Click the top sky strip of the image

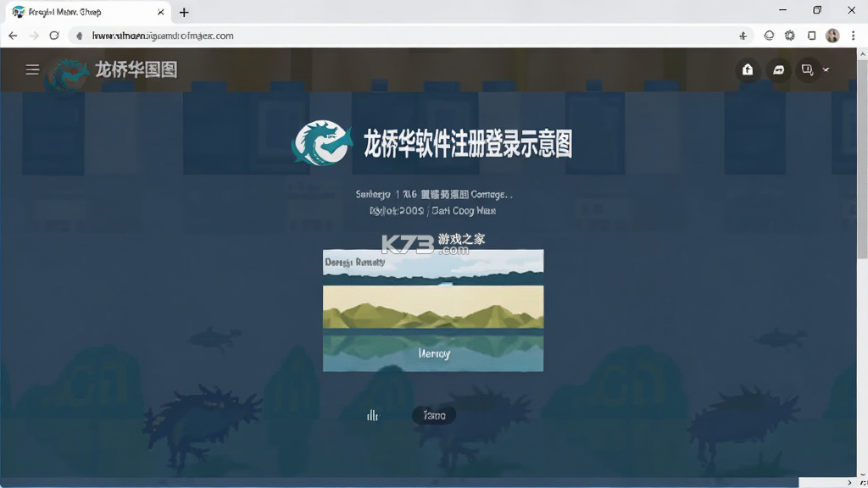pos(433,266)
